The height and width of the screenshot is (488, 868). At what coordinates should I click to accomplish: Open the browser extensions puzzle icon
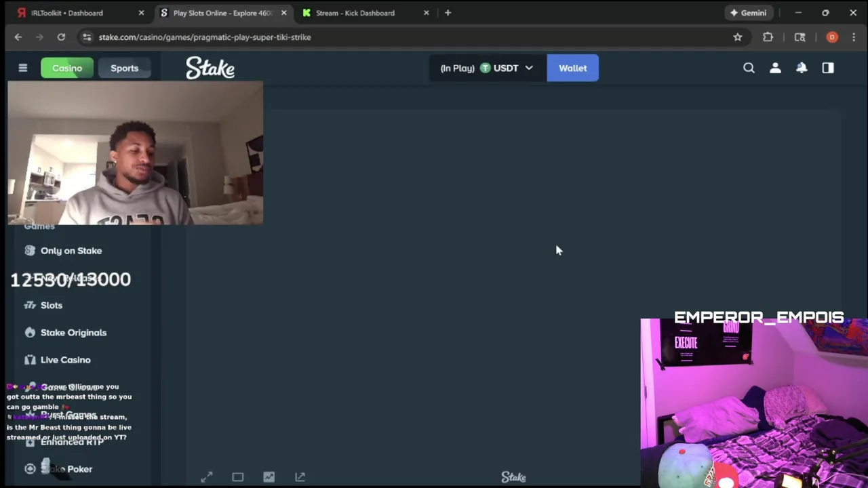tap(768, 37)
